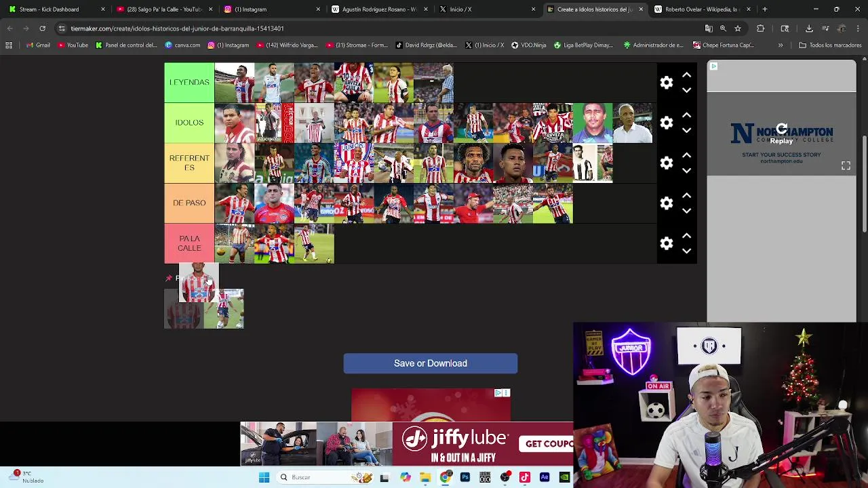This screenshot has width=868, height=488.
Task: Open settings gear for PA LA CALLE row
Action: pos(667,243)
